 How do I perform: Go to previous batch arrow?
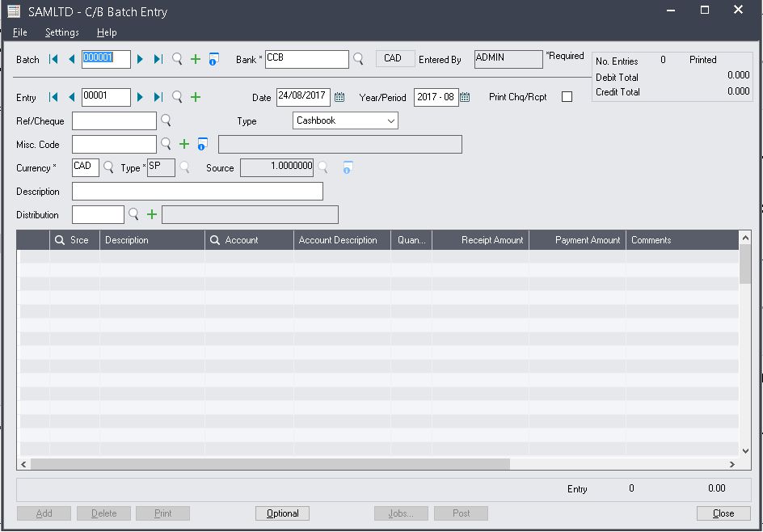point(71,59)
